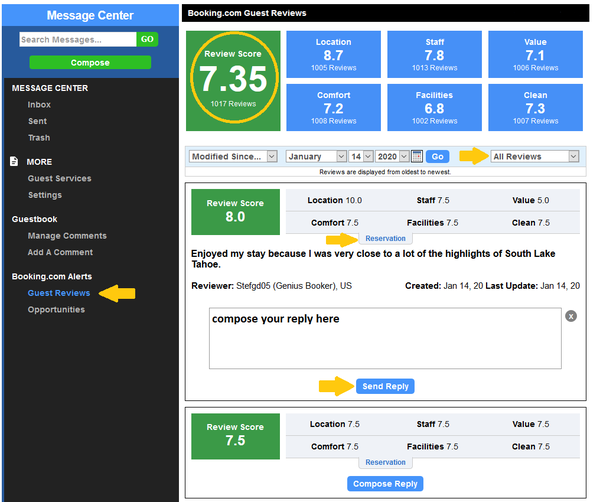The image size is (600, 502).
Task: Open the Sent folder
Action: click(x=38, y=121)
